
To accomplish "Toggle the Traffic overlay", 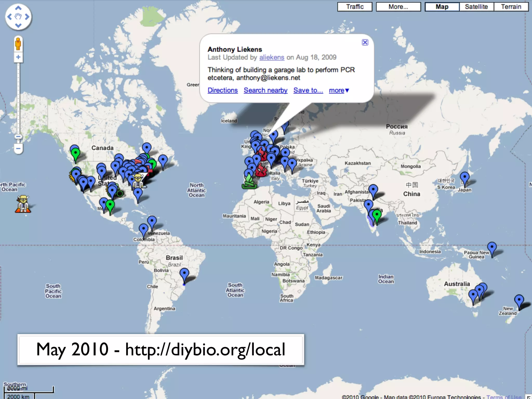I will point(355,7).
